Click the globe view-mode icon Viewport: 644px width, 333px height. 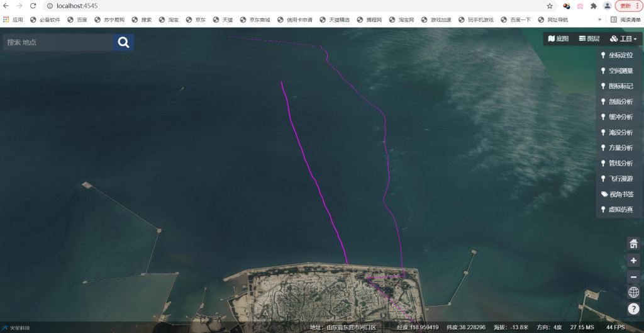(x=634, y=292)
